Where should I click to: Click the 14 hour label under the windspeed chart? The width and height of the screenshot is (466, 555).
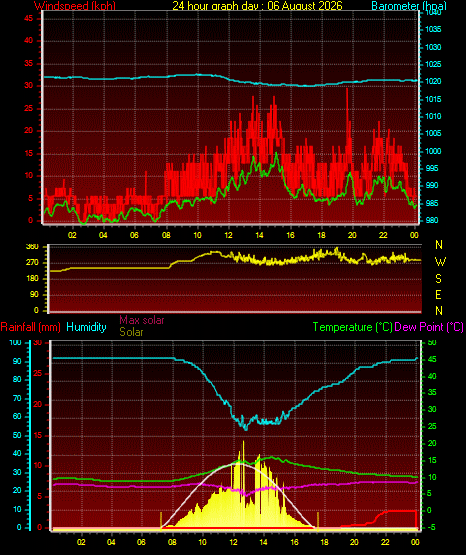[259, 235]
